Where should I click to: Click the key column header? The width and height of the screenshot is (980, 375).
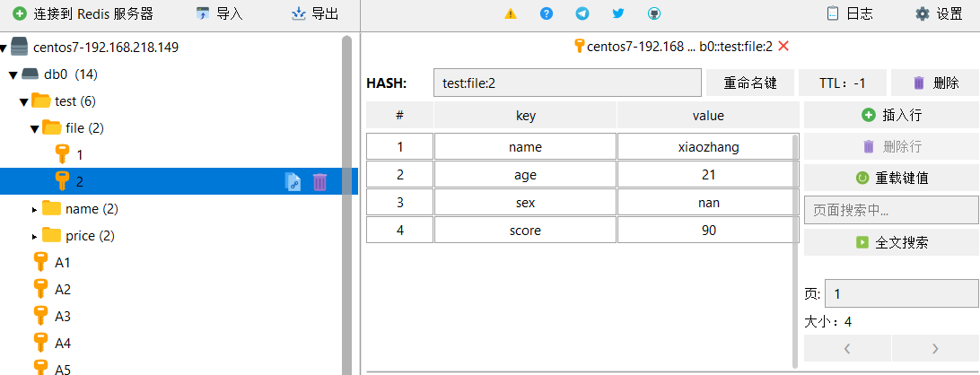525,115
